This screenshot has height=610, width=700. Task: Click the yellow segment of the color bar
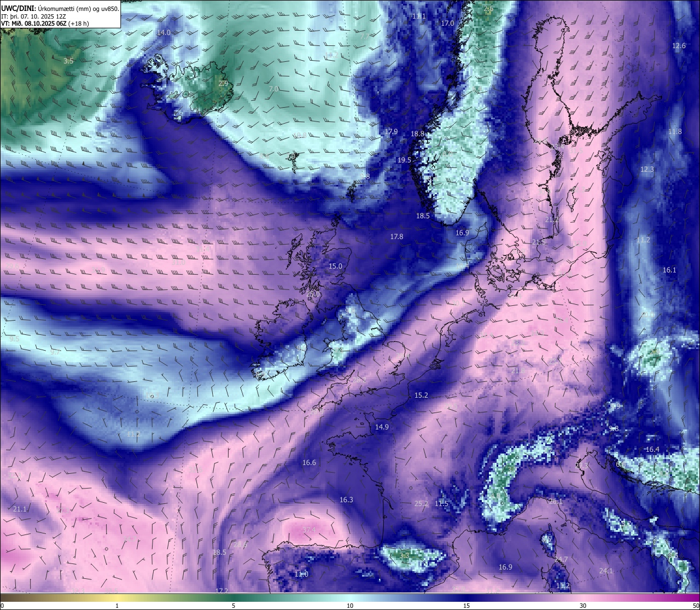(x=117, y=597)
